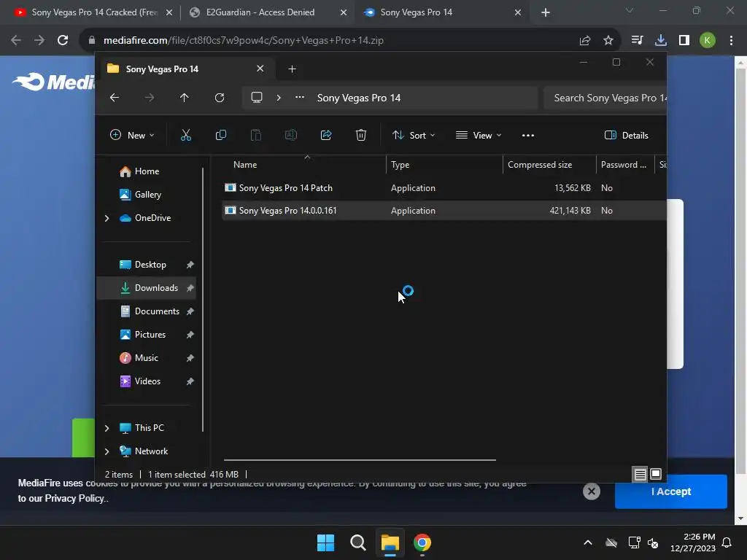The height and width of the screenshot is (560, 747).
Task: Bookmark this page with the star icon
Action: pyautogui.click(x=608, y=41)
